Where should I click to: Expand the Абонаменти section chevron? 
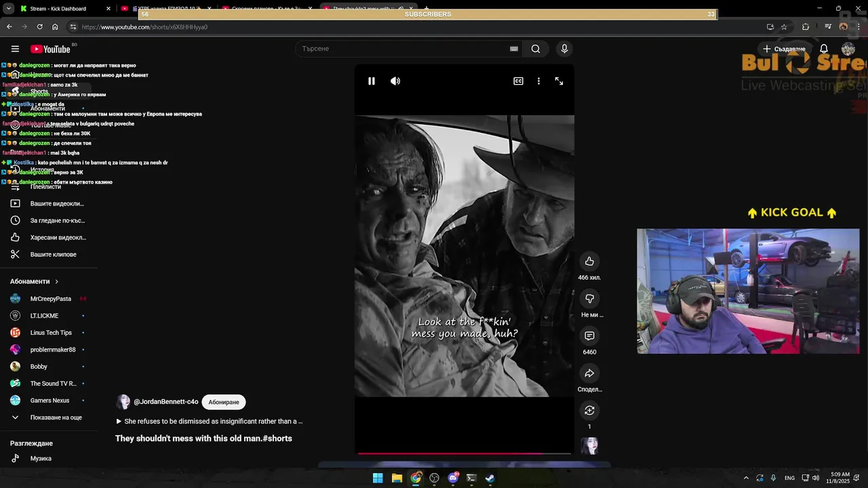57,281
